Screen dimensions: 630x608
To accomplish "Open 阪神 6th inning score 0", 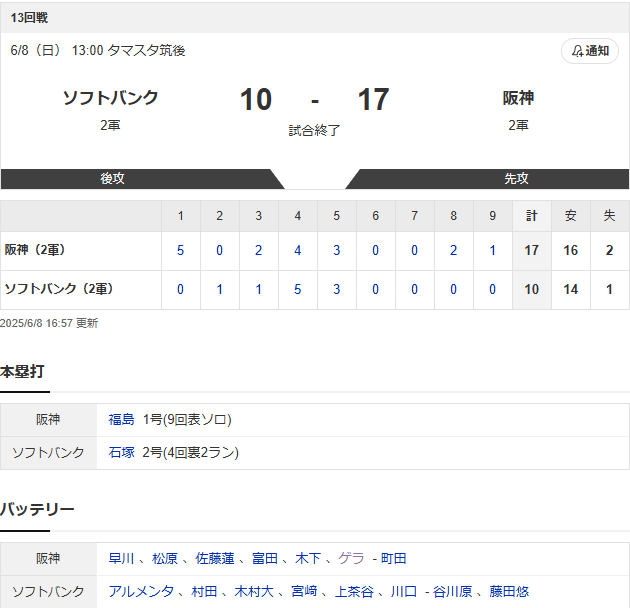I will pos(375,250).
